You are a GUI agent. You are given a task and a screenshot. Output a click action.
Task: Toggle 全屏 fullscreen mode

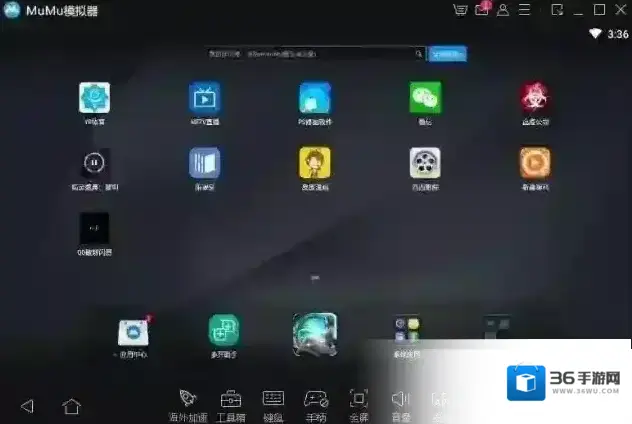(x=358, y=405)
